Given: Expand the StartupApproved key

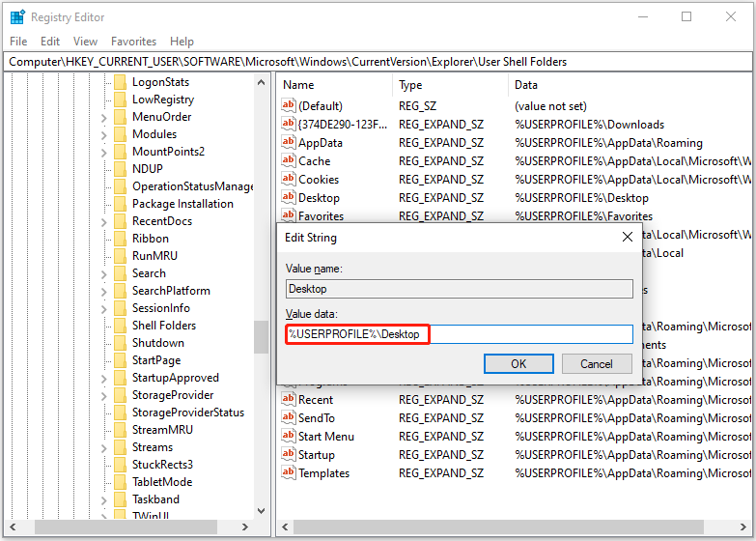Looking at the screenshot, I should point(103,378).
